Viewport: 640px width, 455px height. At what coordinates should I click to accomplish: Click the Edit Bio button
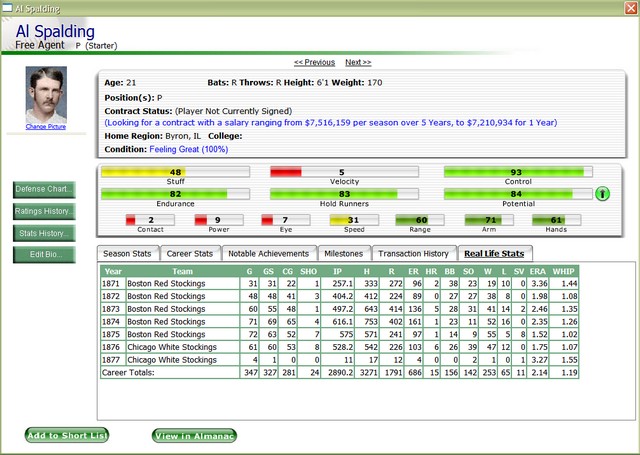tap(44, 255)
